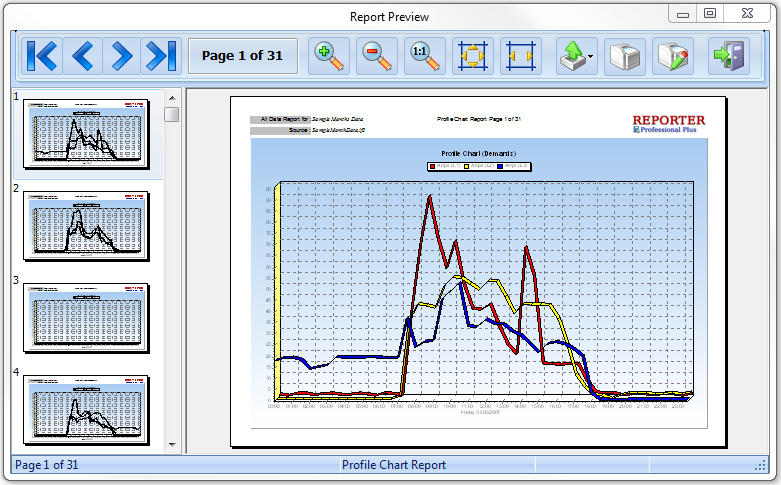Screen dimensions: 781x485
Task: Go to the first page of the report
Action: 42,56
